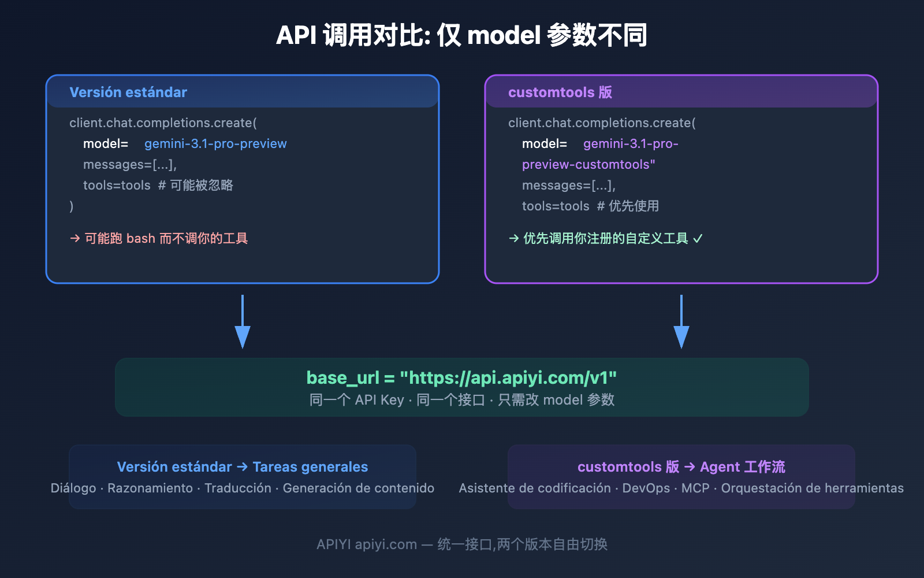The height and width of the screenshot is (578, 924).
Task: Select the title API 调用对比: 仅 model 参数不同
Action: click(462, 35)
